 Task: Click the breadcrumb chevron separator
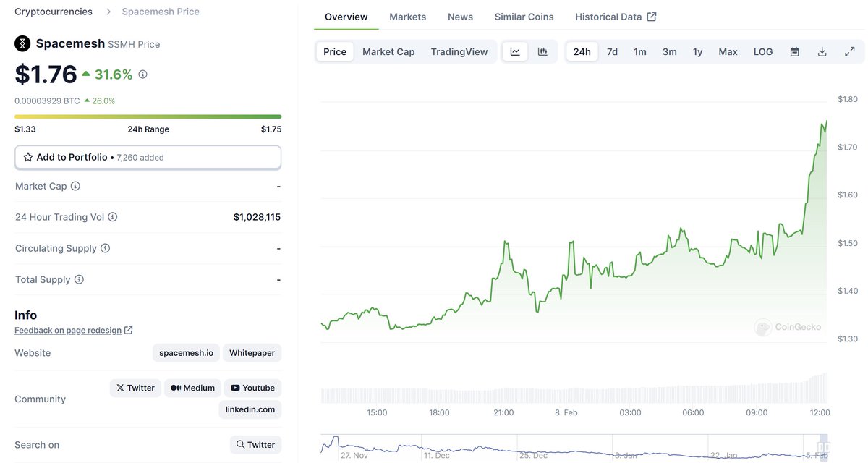click(x=108, y=12)
